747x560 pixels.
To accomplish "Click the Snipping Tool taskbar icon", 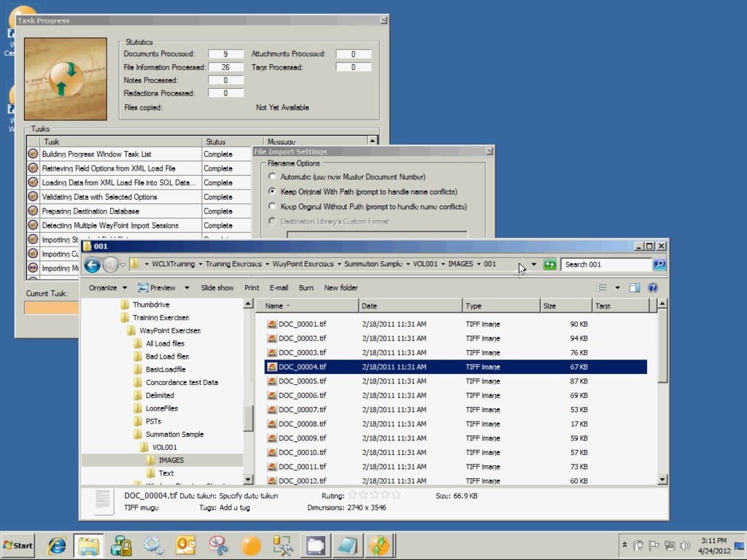I will pos(217,545).
